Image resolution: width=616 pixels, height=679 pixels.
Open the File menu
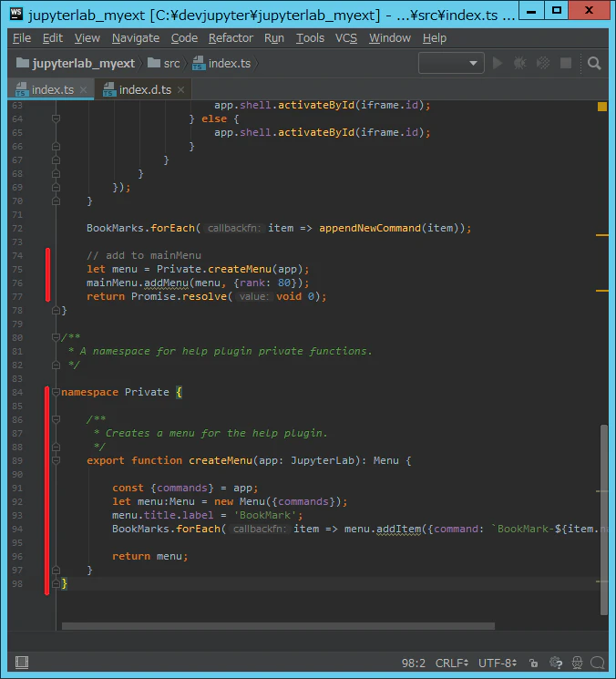[22, 38]
